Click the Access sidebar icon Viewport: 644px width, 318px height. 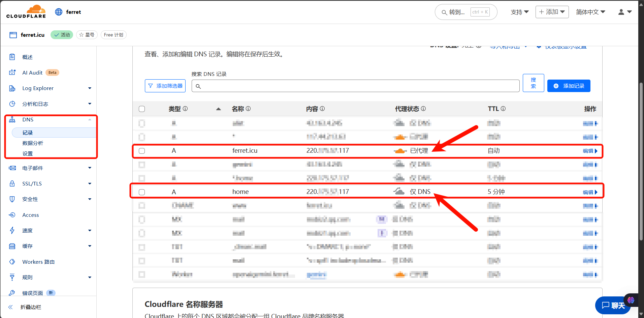point(12,215)
